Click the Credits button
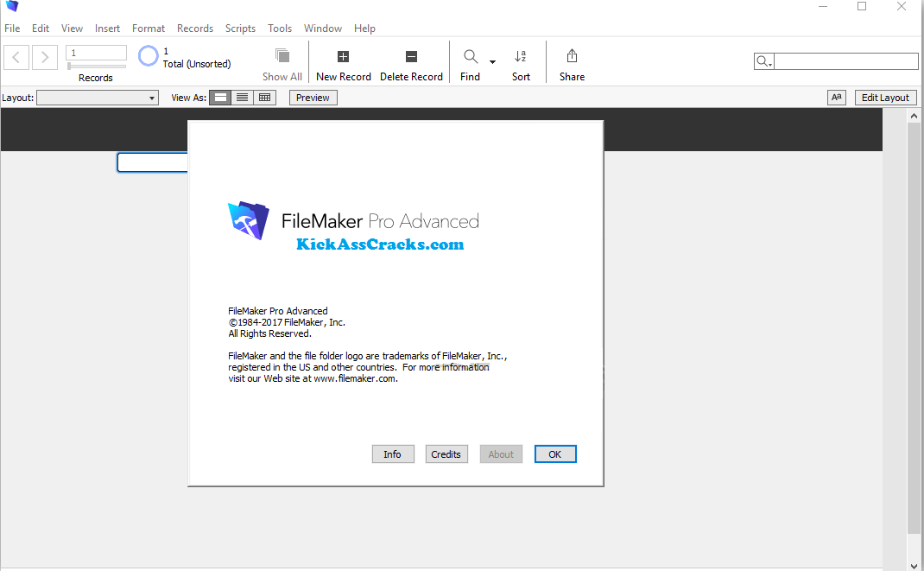924x571 pixels. click(x=446, y=454)
